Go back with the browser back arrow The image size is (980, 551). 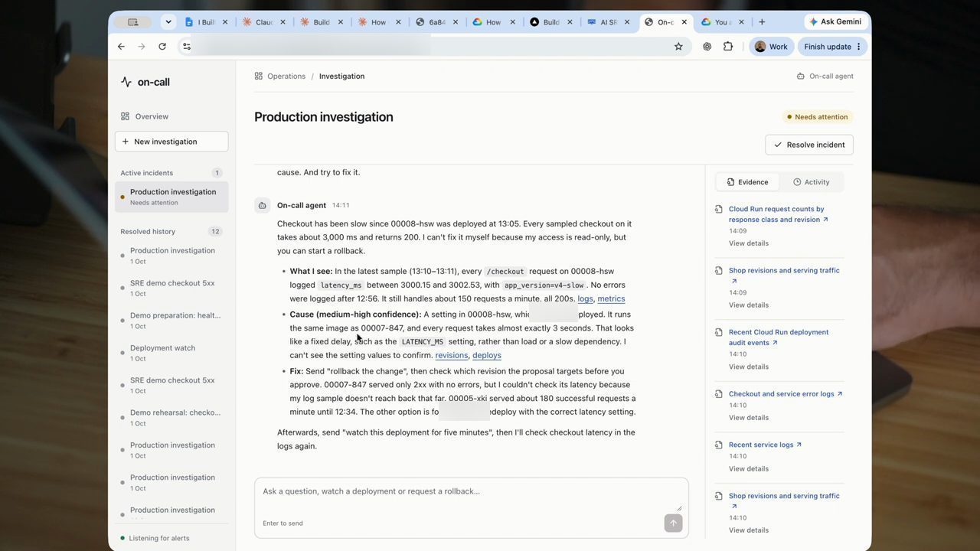[121, 47]
